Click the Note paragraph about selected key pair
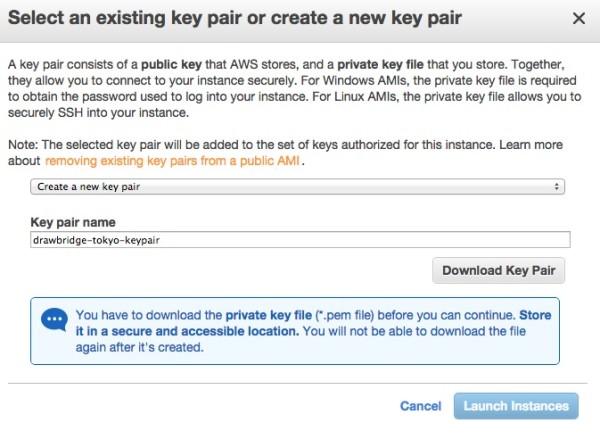The image size is (600, 431). 285,153
